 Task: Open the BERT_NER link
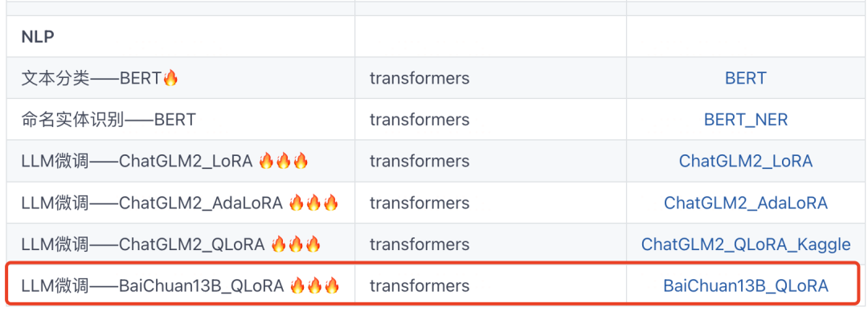pos(746,120)
